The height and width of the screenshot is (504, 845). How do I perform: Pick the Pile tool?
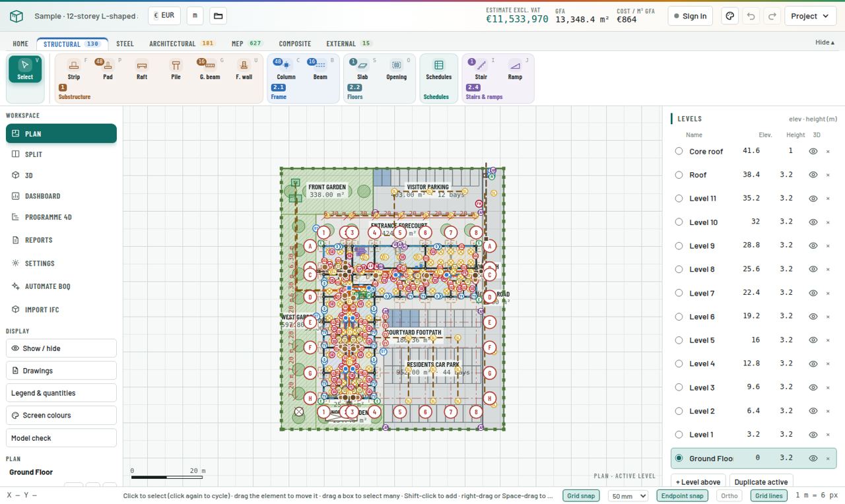point(176,70)
